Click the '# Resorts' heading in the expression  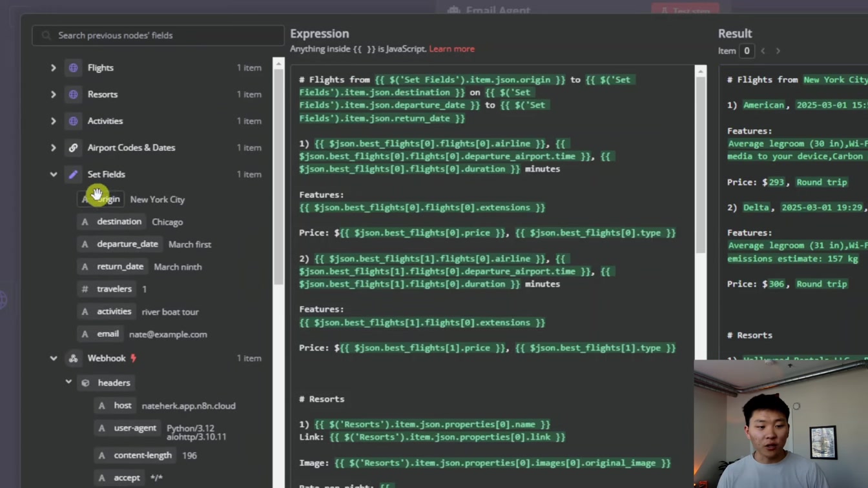pos(322,399)
